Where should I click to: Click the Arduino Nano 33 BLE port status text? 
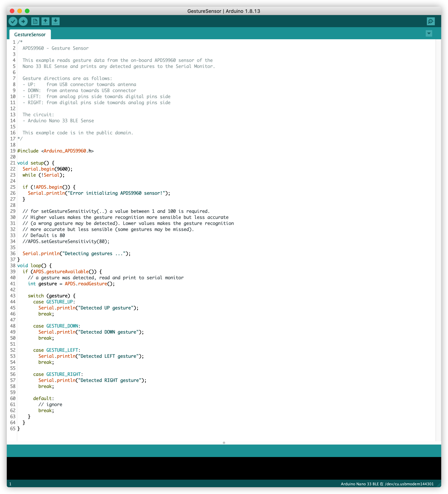(x=387, y=484)
